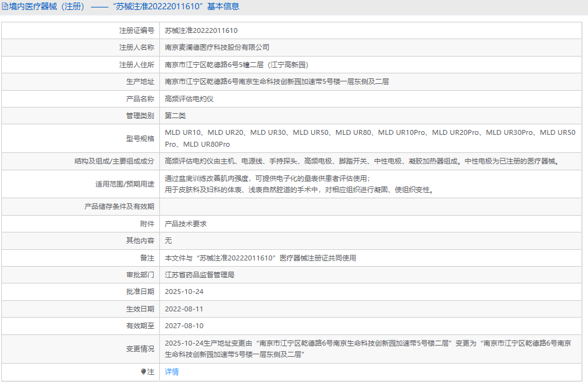Select the model list starting MLD UR10

click(370, 138)
